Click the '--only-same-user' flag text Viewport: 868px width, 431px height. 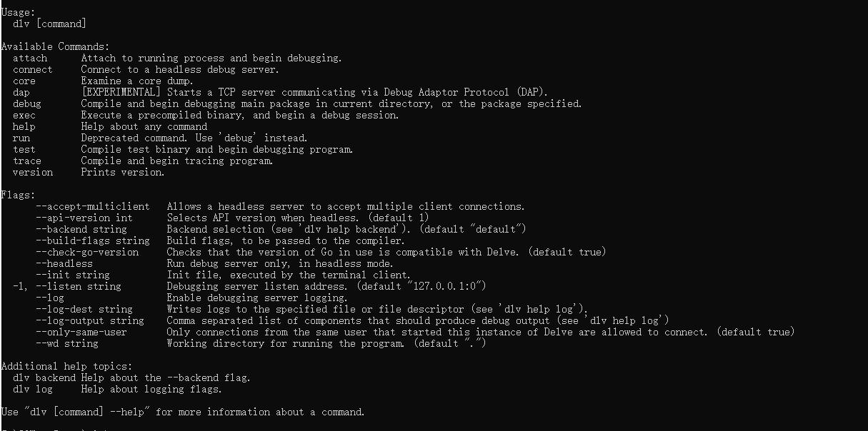click(81, 332)
